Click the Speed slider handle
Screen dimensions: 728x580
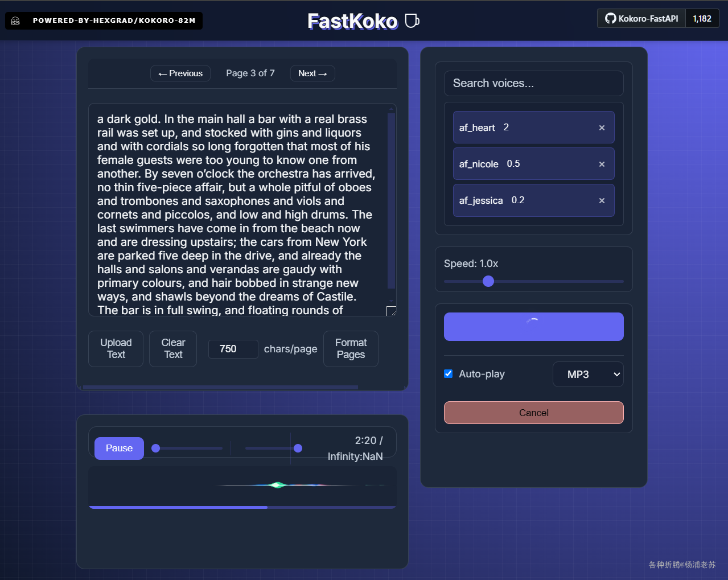[x=488, y=281]
